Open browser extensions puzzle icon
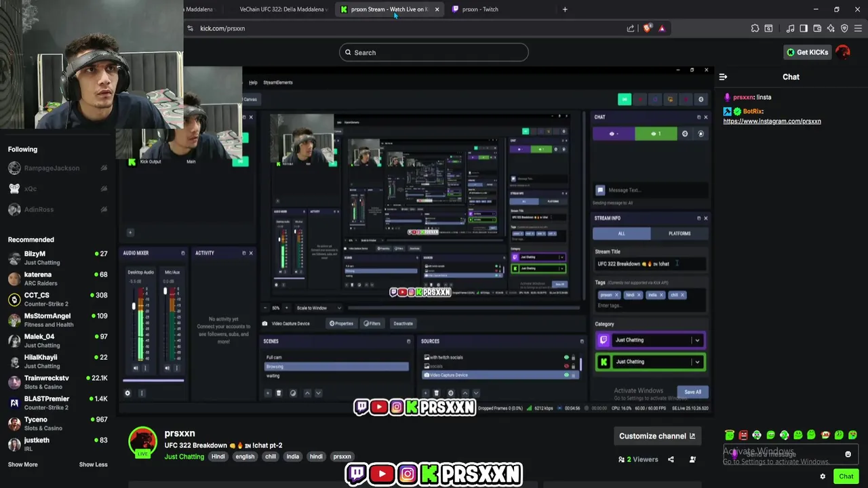This screenshot has height=488, width=868. point(755,28)
